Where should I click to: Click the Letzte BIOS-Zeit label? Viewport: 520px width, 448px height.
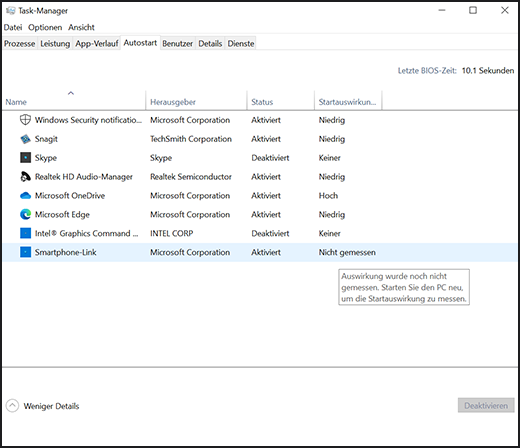click(427, 71)
